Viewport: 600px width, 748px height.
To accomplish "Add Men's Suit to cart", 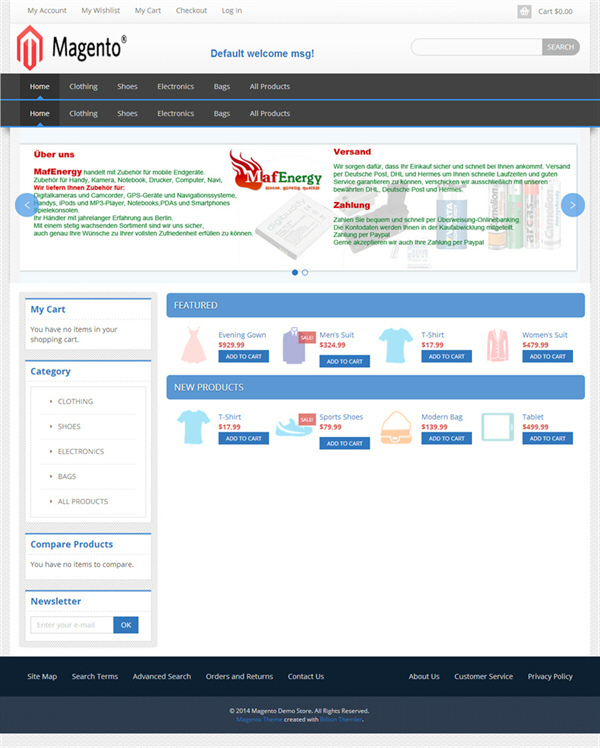I will (x=344, y=362).
